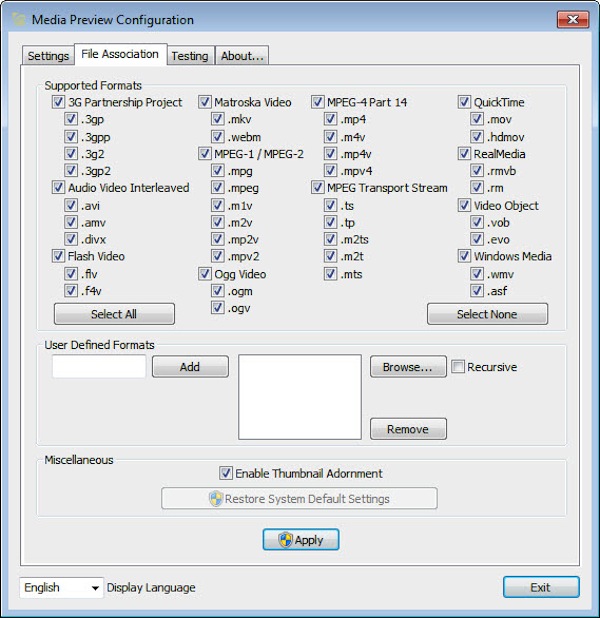Switch to the Settings tab
The image size is (600, 618).
point(48,56)
